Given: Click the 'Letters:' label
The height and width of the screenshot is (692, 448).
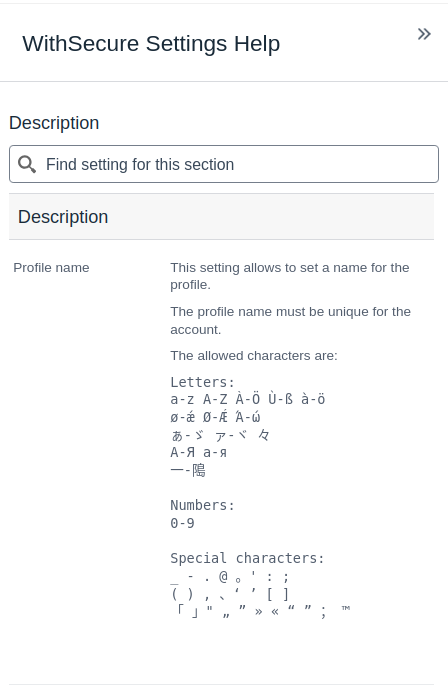Looking at the screenshot, I should coord(203,382).
